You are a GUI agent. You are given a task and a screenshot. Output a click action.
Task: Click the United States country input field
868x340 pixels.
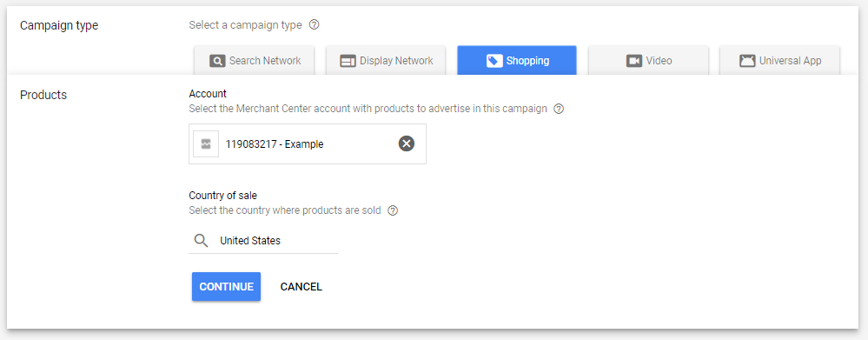(263, 241)
